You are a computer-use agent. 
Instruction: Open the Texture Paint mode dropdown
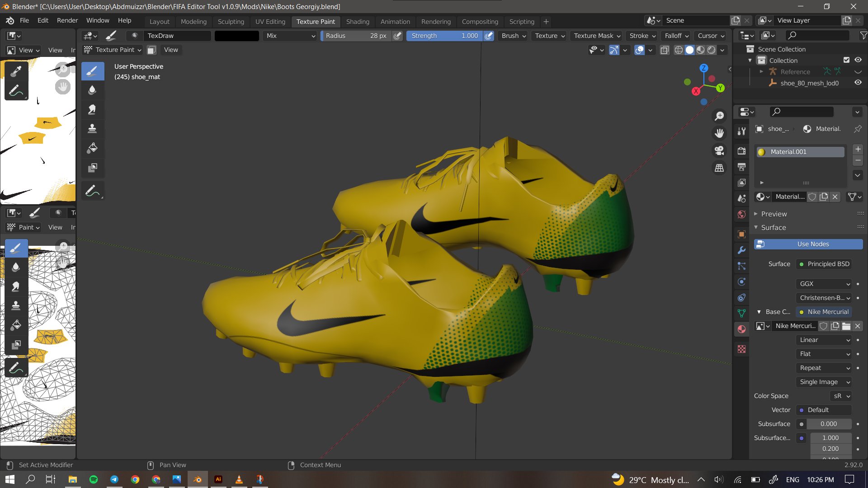click(x=113, y=50)
